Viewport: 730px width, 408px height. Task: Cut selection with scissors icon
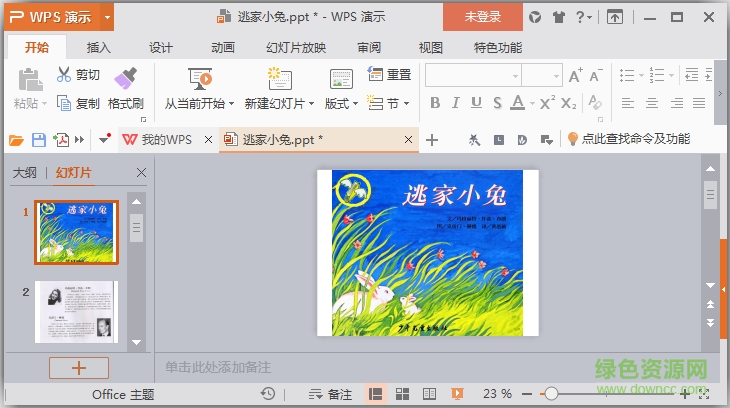64,75
